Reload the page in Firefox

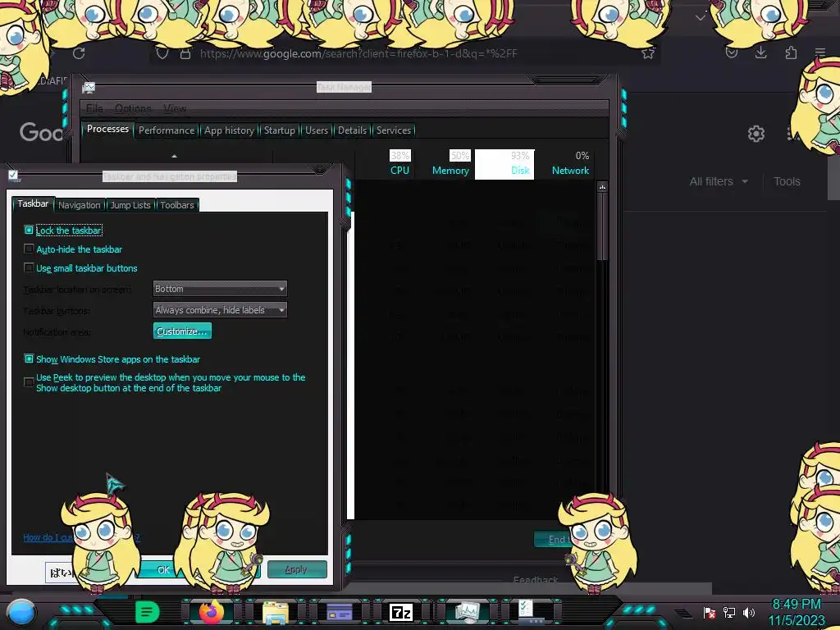[79, 53]
